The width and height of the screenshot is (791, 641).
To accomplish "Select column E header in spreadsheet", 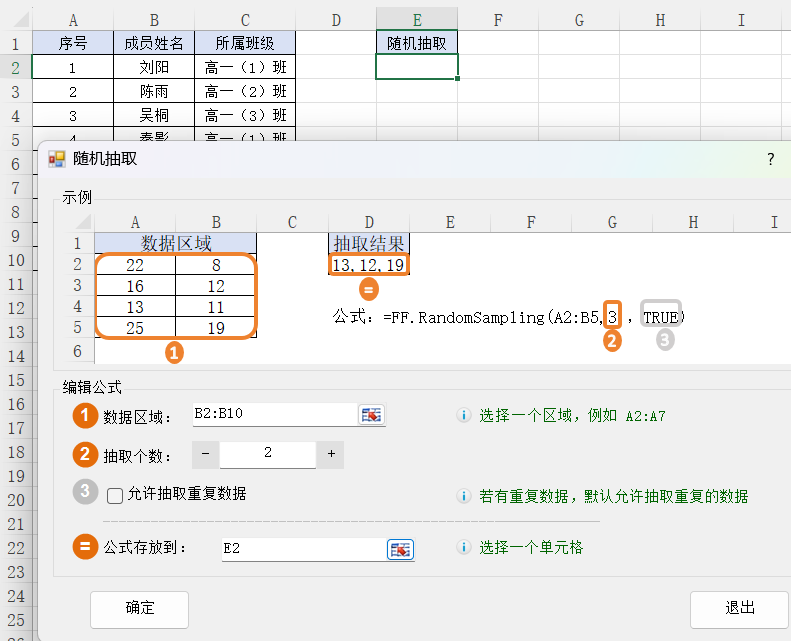I will click(417, 19).
